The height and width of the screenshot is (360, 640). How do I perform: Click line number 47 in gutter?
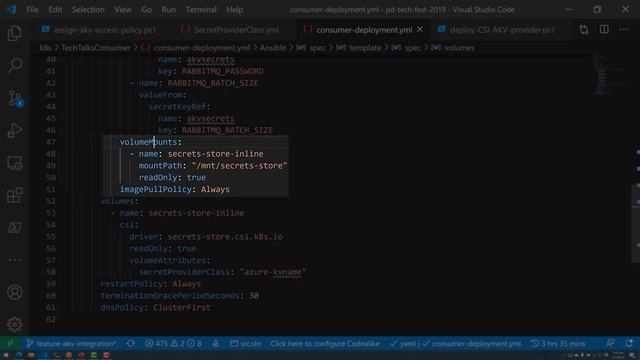51,142
